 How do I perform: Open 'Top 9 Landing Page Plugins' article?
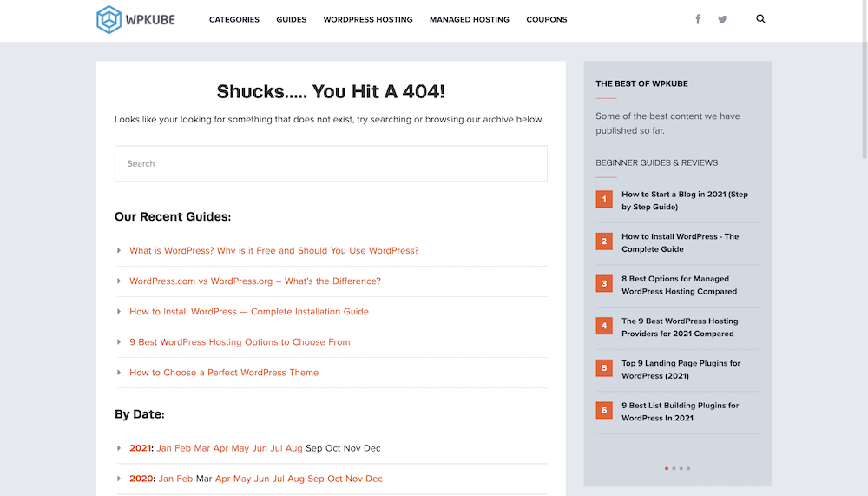click(x=681, y=369)
